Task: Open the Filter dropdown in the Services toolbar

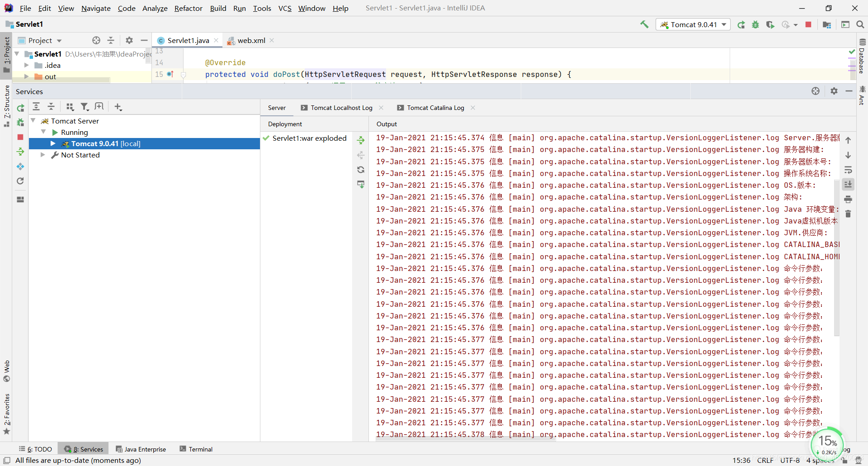Action: click(x=85, y=106)
